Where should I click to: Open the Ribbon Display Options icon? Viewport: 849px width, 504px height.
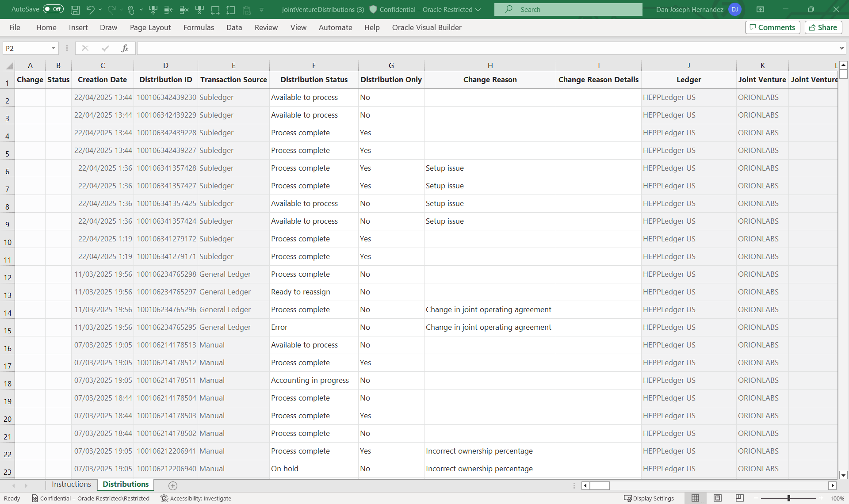click(760, 9)
